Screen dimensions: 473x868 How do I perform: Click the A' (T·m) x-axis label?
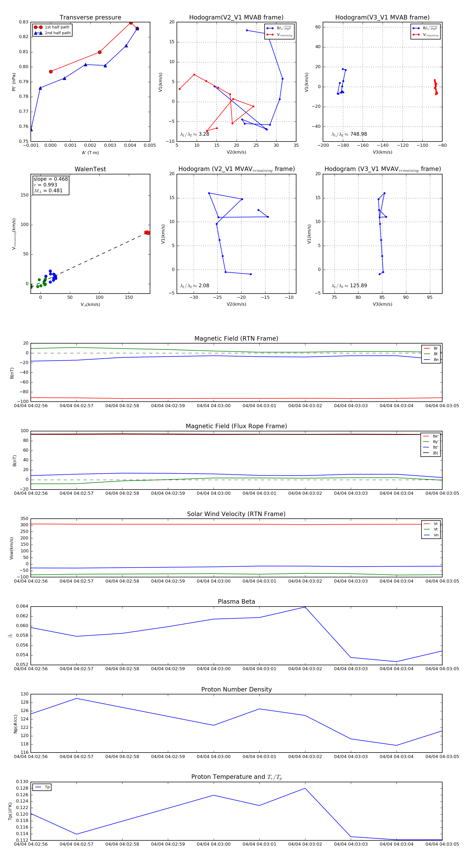point(90,153)
